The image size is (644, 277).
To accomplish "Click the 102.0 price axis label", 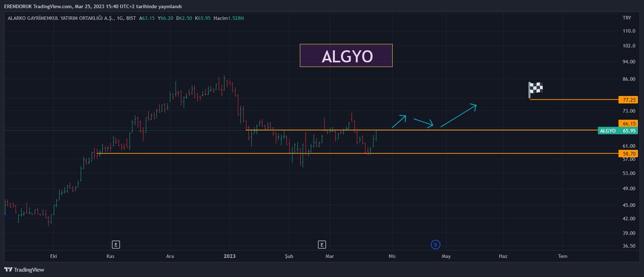I will point(629,46).
